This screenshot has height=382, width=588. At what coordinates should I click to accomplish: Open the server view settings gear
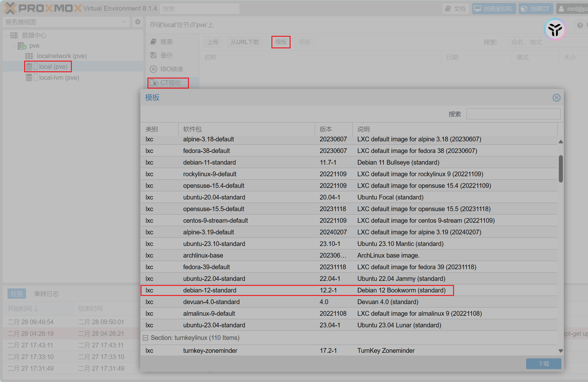point(137,22)
